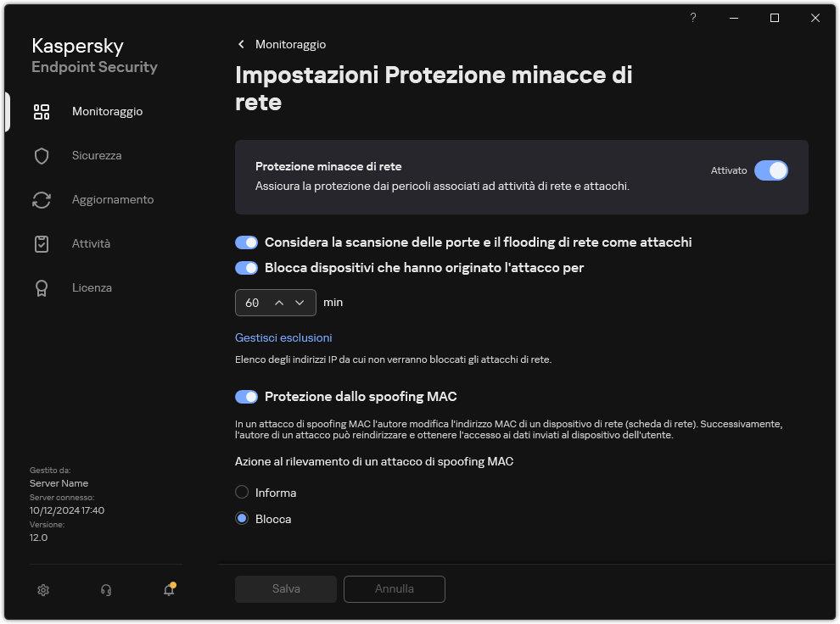Screen dimensions: 840x624
Task: Open the Attività section
Action: 90,243
